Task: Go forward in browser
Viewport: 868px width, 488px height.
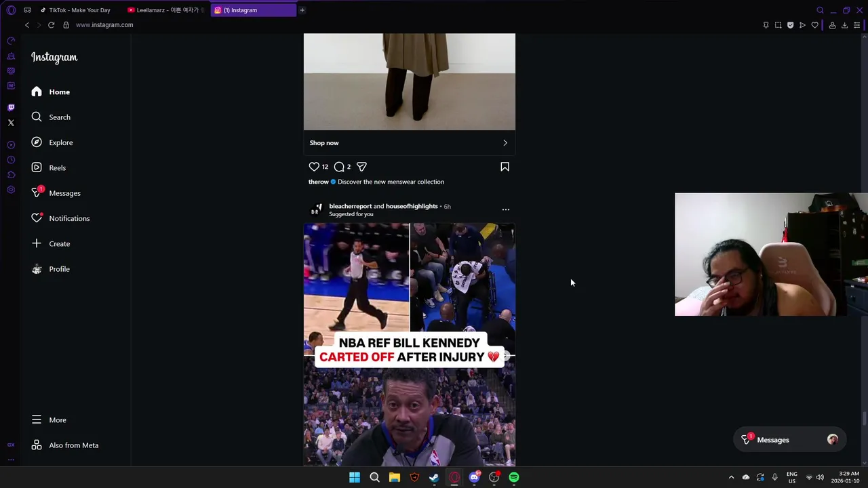Action: 39,25
